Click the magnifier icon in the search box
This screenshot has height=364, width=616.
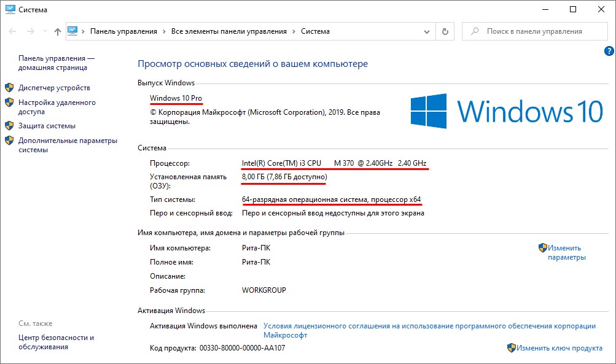(x=475, y=31)
